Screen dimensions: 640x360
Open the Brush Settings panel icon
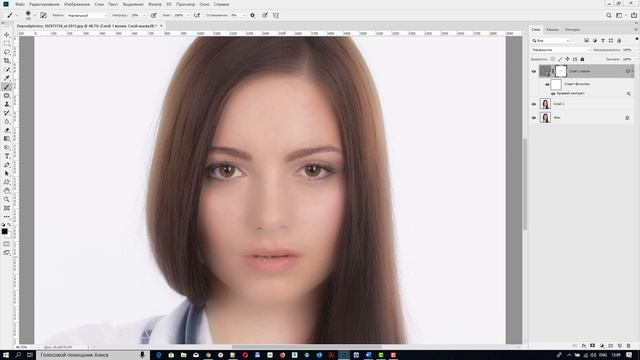coord(43,15)
